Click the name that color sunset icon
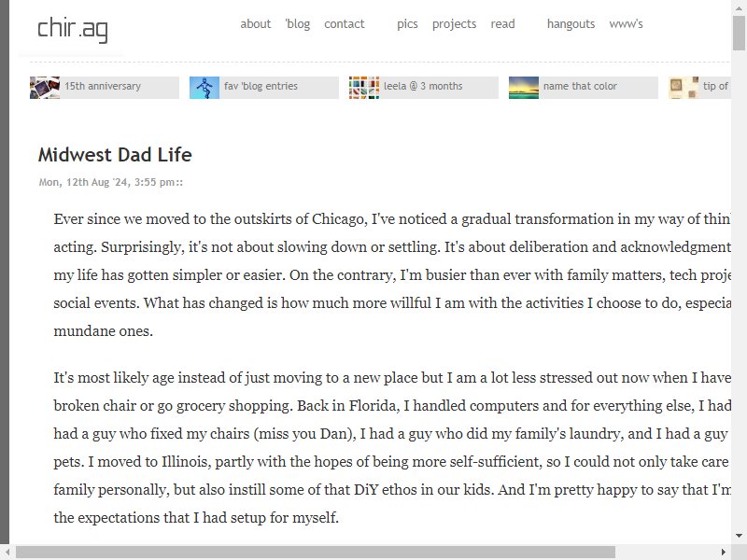The height and width of the screenshot is (560, 747). click(x=524, y=88)
